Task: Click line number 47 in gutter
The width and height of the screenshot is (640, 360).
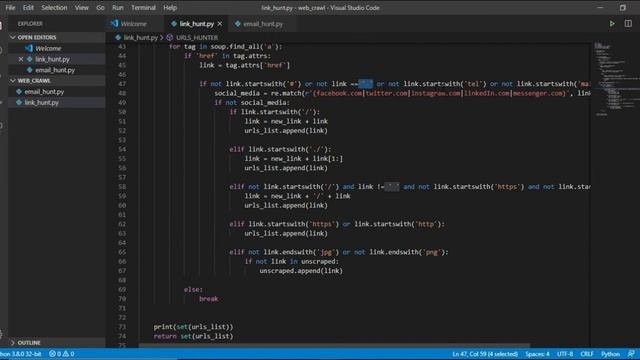Action: click(x=122, y=84)
